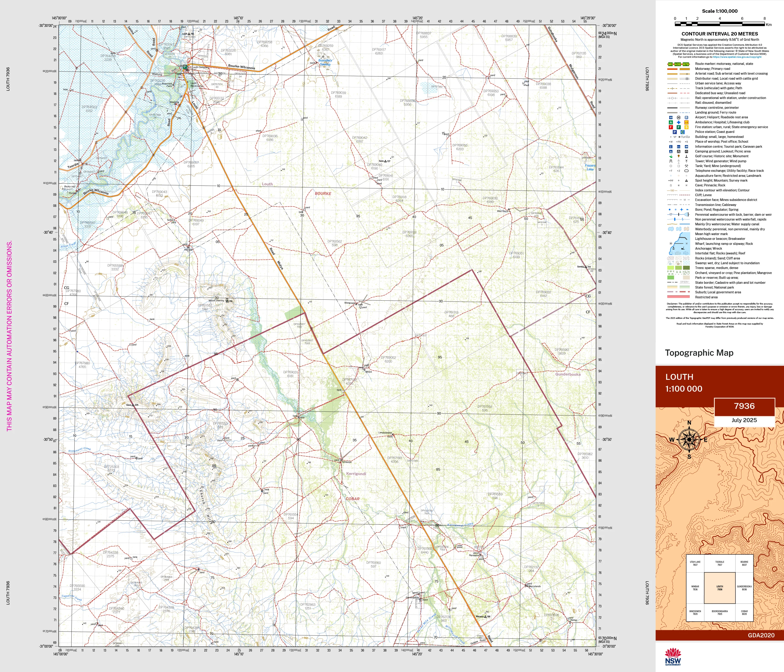Click the 'Stonehurst Creek' map label
This screenshot has width=784, height=672.
click(x=79, y=450)
